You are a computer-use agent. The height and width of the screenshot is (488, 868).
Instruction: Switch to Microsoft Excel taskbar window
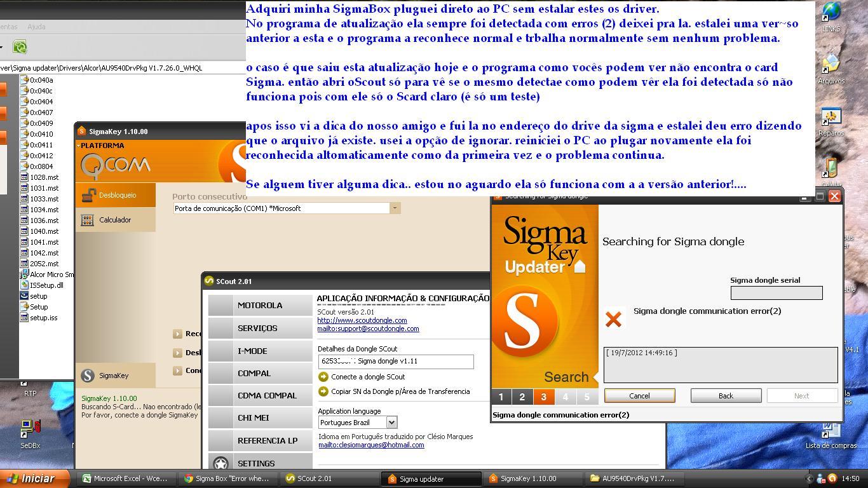click(x=127, y=478)
